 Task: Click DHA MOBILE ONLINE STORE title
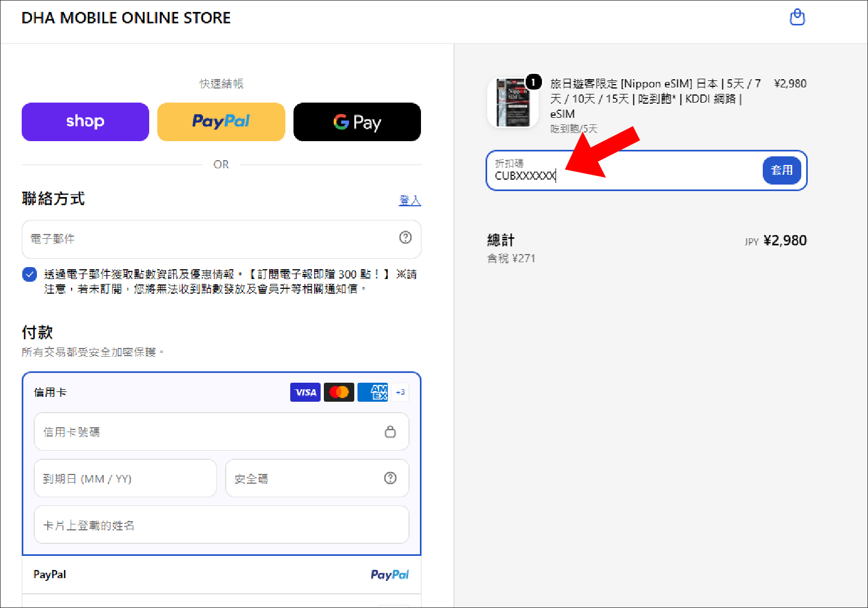pyautogui.click(x=126, y=18)
